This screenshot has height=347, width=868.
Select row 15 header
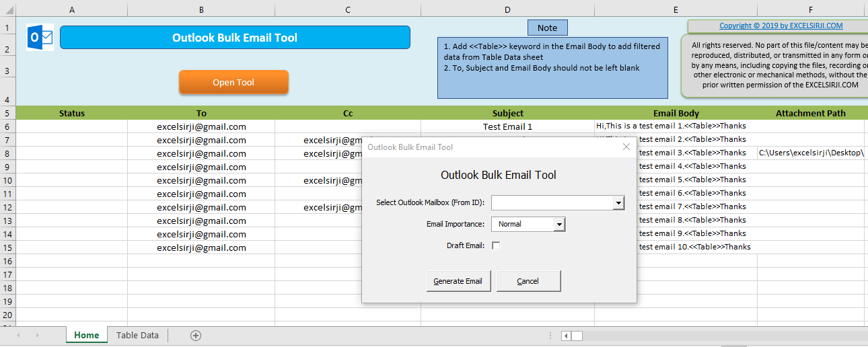pos(7,247)
